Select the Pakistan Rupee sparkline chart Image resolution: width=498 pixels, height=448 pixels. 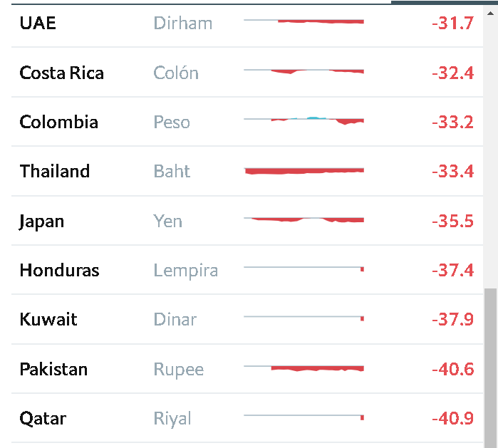point(304,368)
